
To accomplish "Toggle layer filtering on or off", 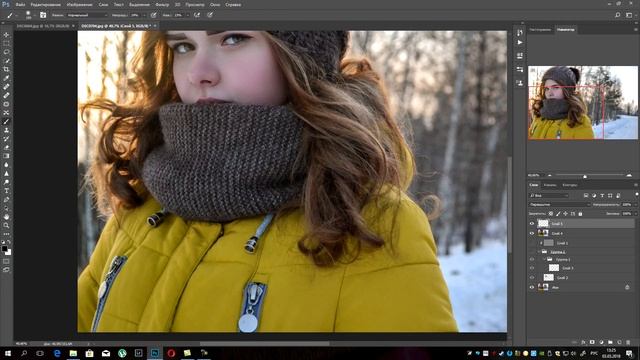I will point(636,195).
